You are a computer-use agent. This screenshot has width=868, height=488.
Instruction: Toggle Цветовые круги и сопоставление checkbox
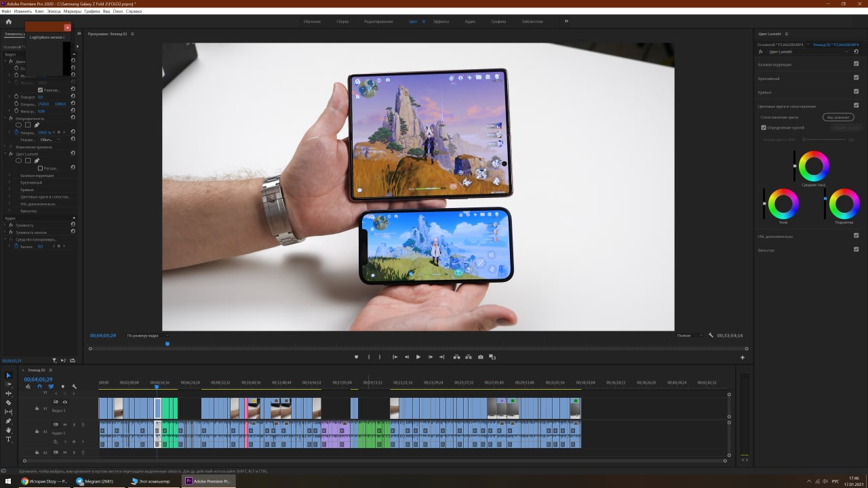coord(856,105)
